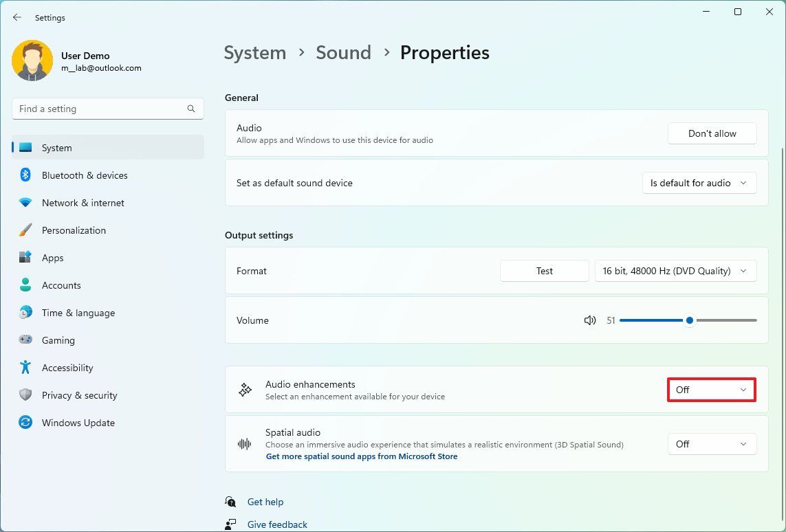786x532 pixels.
Task: Select the Bluetooth & devices sidebar icon
Action: coord(25,175)
